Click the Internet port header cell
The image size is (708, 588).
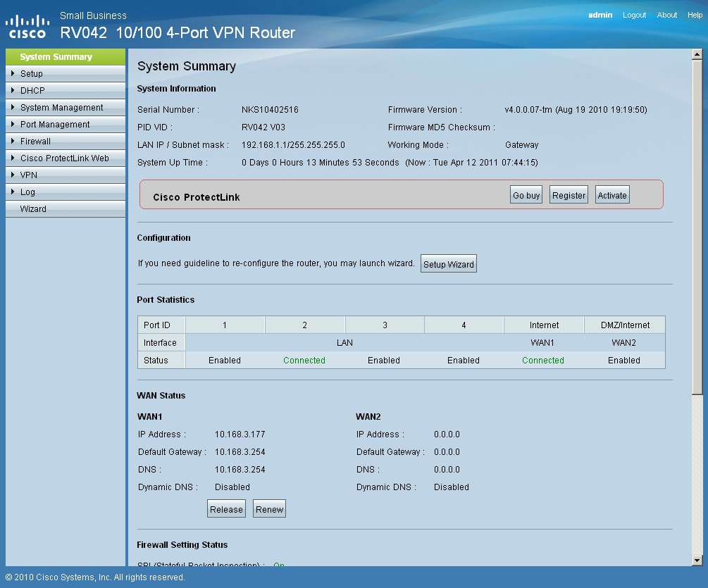544,325
